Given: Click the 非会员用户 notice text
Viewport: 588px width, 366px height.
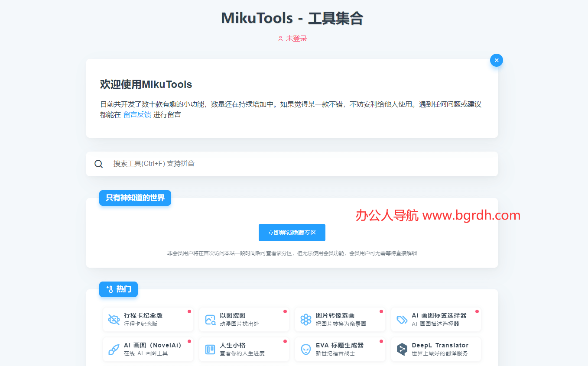Looking at the screenshot, I should coord(292,253).
